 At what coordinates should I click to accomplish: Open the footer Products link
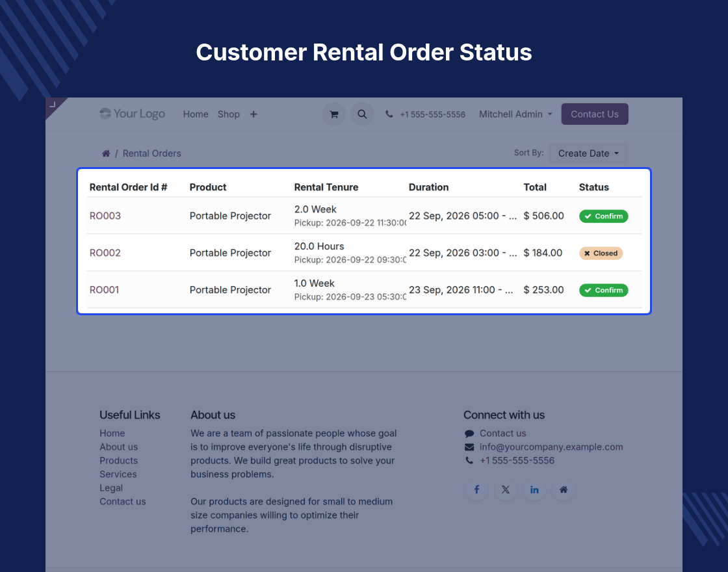[118, 461]
